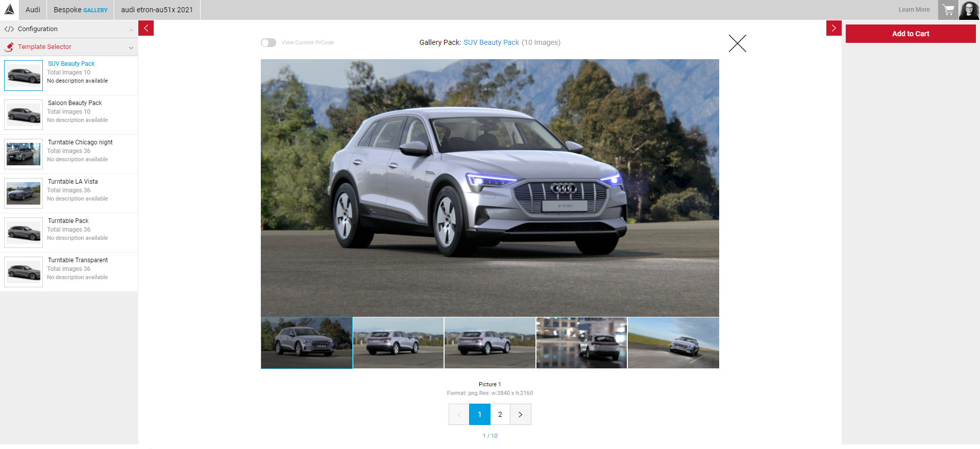980x449 pixels.
Task: Select the driving road scene gallery thumbnail
Action: (x=673, y=343)
